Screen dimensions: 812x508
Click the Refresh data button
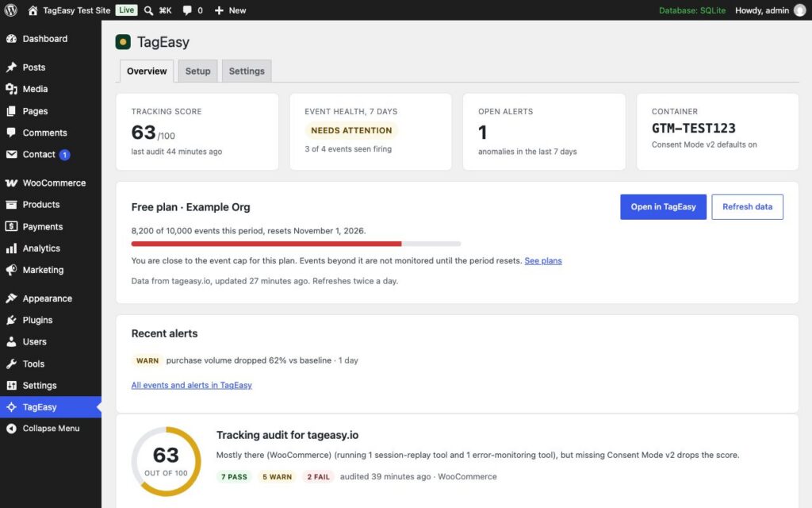pos(747,207)
